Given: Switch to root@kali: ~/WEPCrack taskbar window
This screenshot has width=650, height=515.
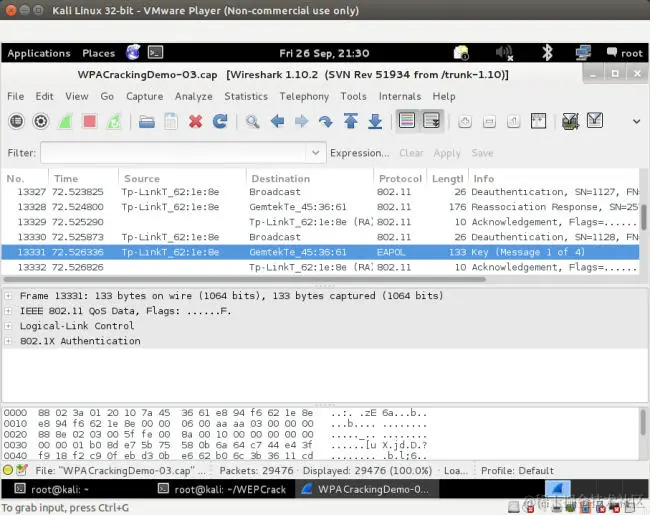Looking at the screenshot, I should 223,489.
